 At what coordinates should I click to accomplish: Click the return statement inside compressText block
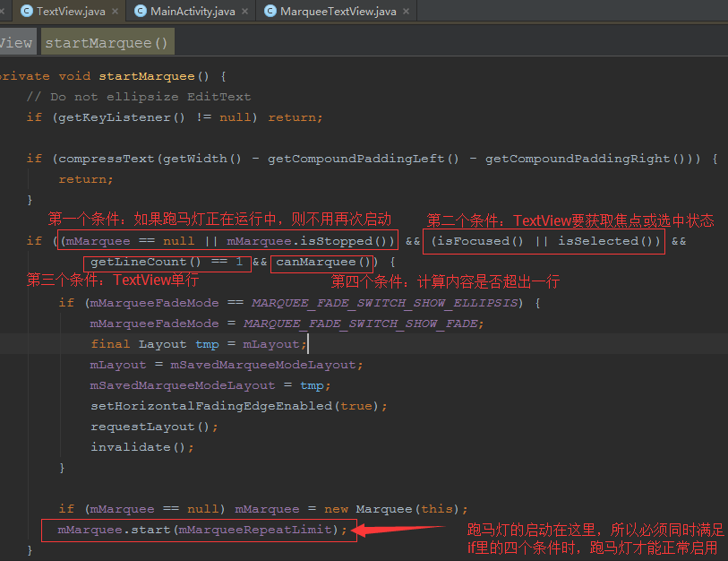click(85, 179)
